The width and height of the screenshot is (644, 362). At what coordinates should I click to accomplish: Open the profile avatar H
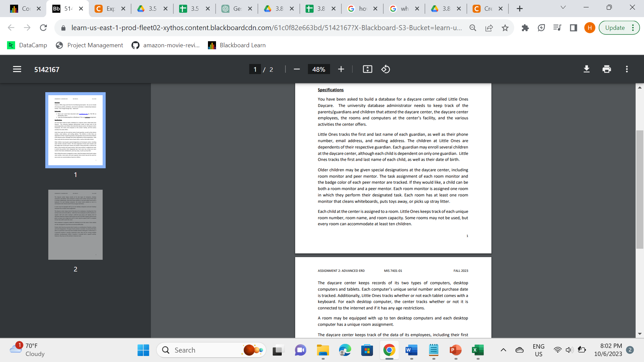(x=590, y=28)
